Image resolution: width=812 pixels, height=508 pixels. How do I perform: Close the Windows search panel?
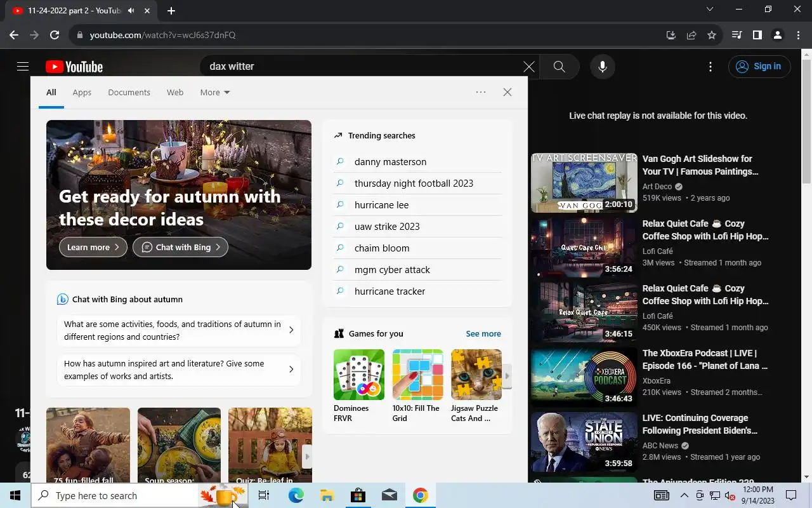[x=507, y=92]
